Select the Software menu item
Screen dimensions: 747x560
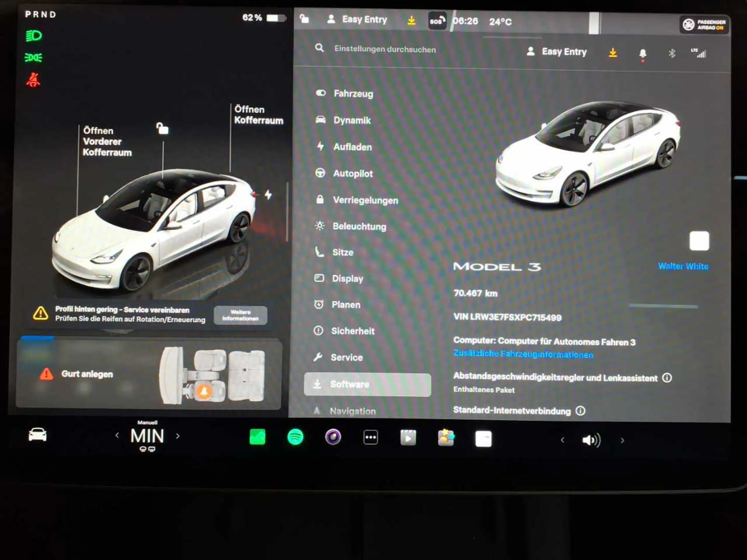367,384
